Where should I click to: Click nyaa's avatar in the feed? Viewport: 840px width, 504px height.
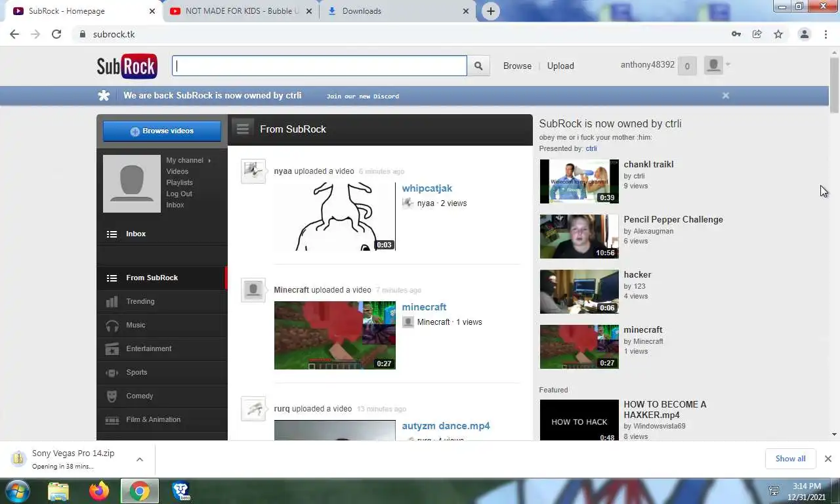tap(253, 171)
